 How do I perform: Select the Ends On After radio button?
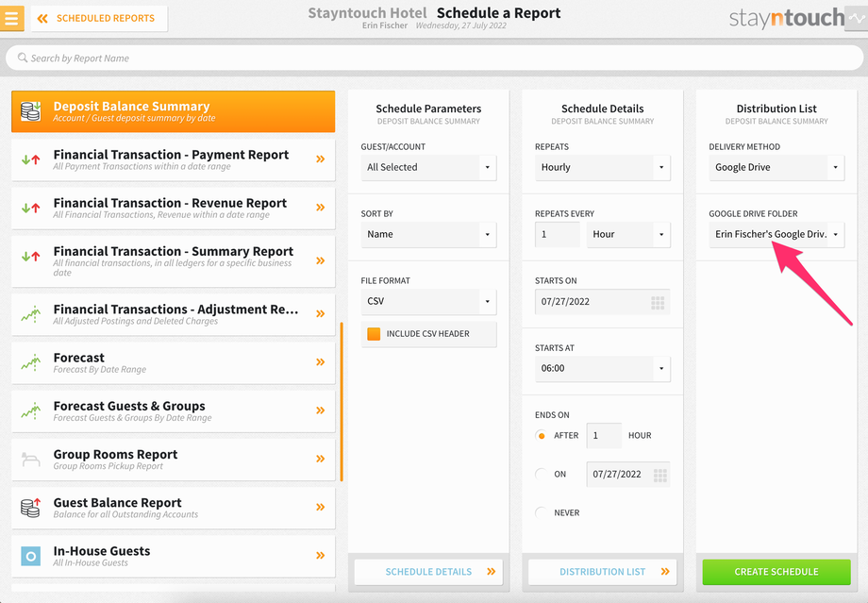click(x=542, y=436)
